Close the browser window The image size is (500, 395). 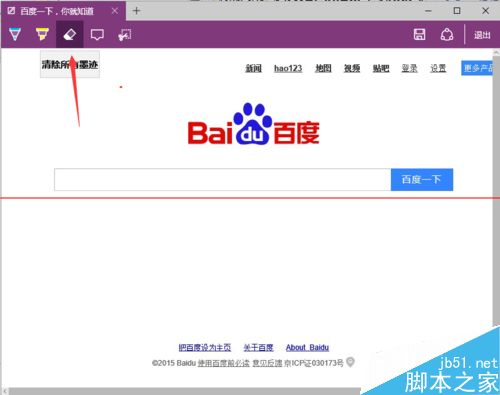(486, 11)
